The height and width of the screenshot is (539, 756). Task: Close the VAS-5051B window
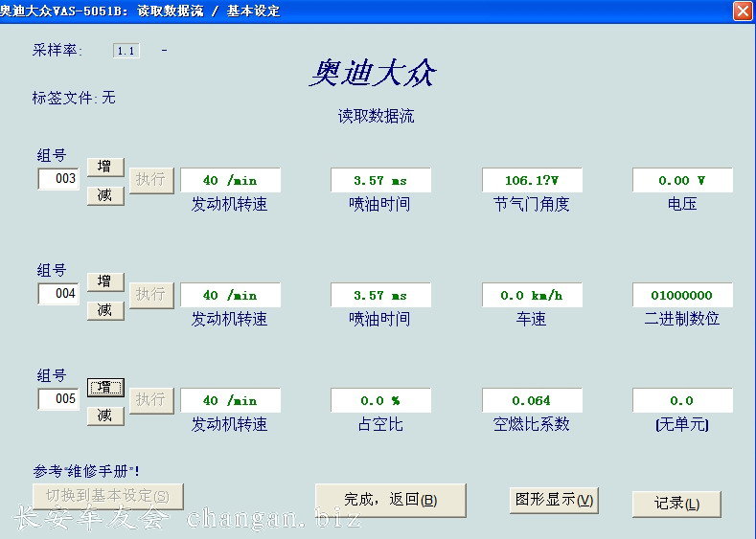coord(743,11)
